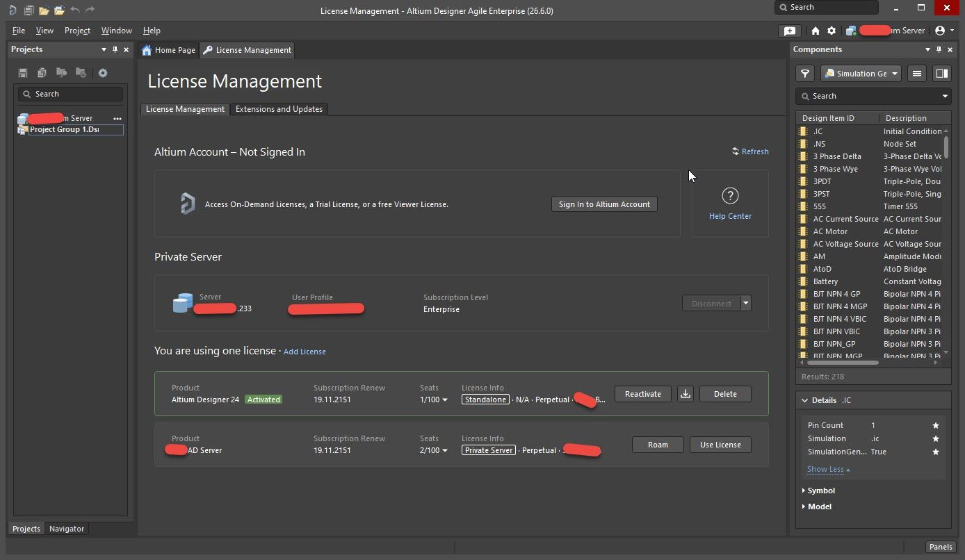Viewport: 965px width, 560px height.
Task: Click the Reactivate button
Action: coord(642,394)
